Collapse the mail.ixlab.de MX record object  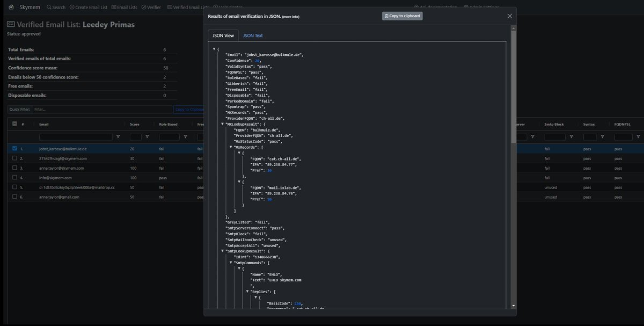tap(240, 182)
